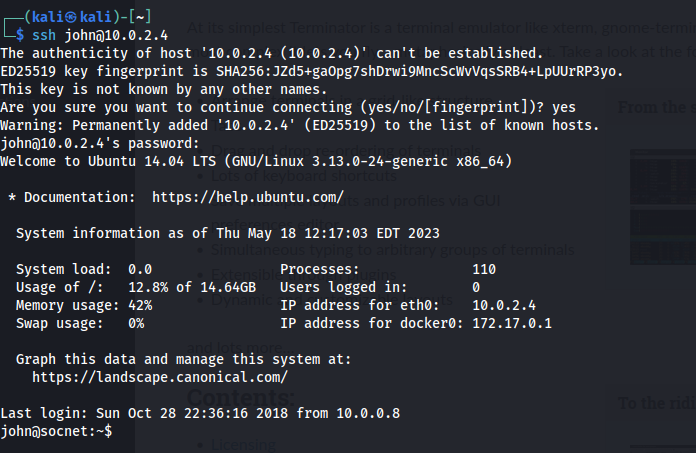Click the john@10.0.2.4's password prompt line
The width and height of the screenshot is (696, 453).
coord(100,143)
